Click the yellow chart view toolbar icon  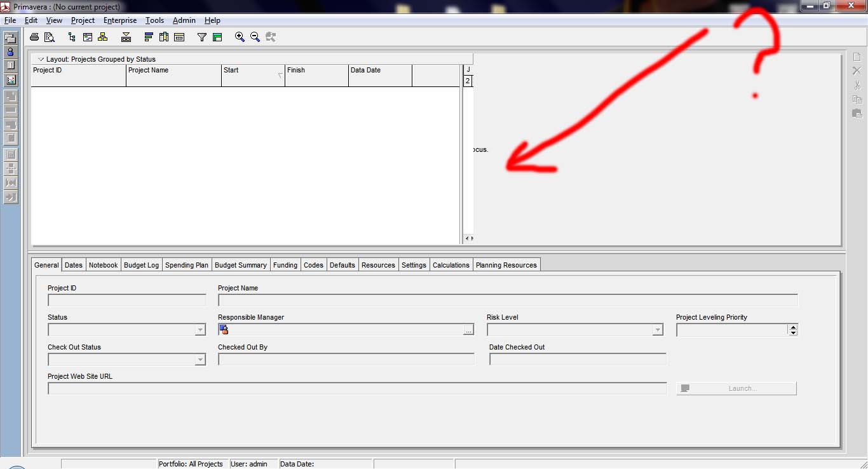(x=102, y=37)
